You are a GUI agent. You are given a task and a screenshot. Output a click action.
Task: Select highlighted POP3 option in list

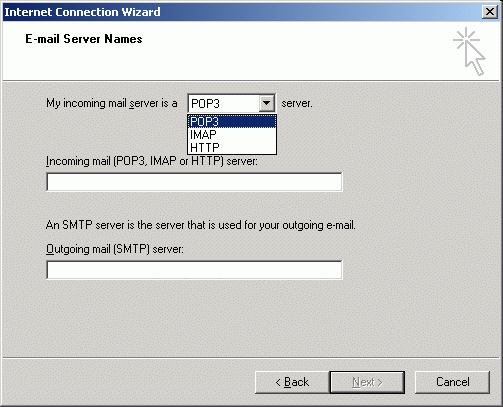point(232,121)
